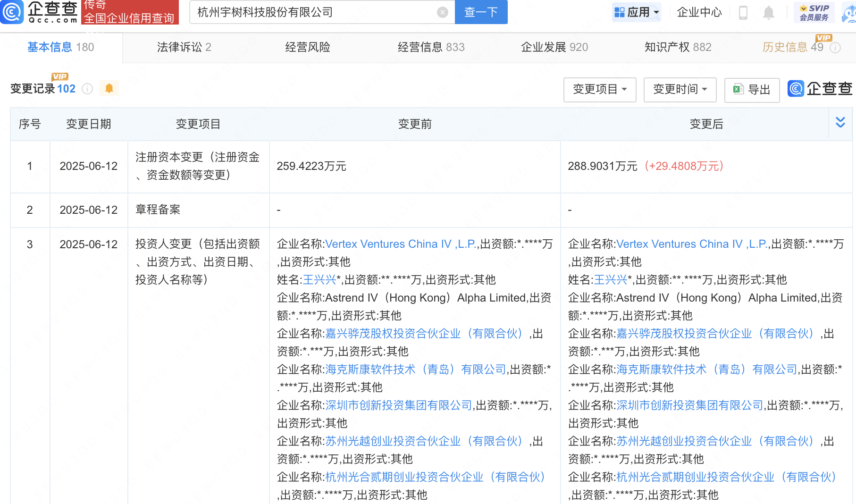
Task: Switch to the 企业发展 920 tab
Action: click(554, 47)
